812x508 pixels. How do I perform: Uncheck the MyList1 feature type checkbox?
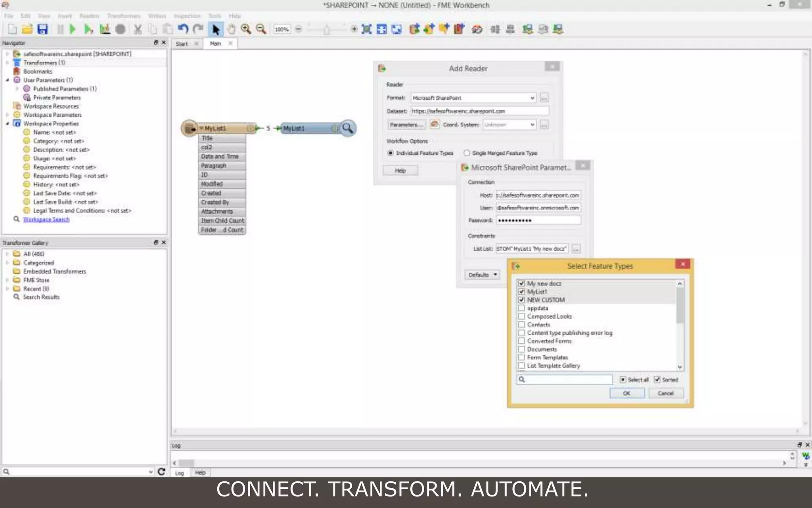pyautogui.click(x=522, y=292)
